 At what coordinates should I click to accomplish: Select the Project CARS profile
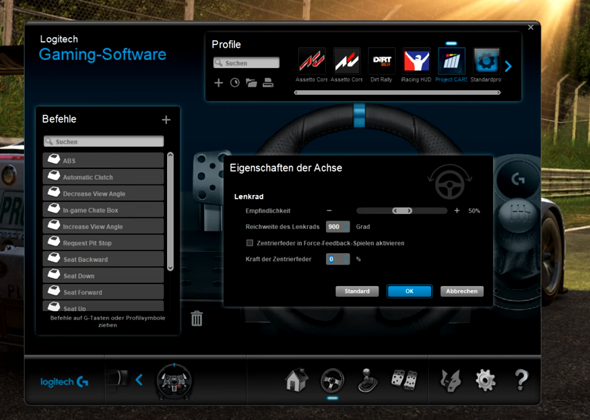click(451, 61)
